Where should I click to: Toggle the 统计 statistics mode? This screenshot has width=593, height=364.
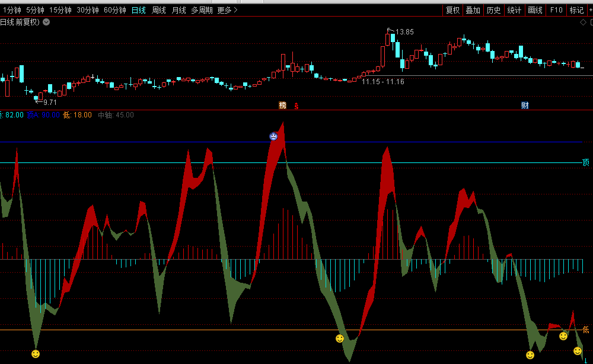tap(514, 10)
